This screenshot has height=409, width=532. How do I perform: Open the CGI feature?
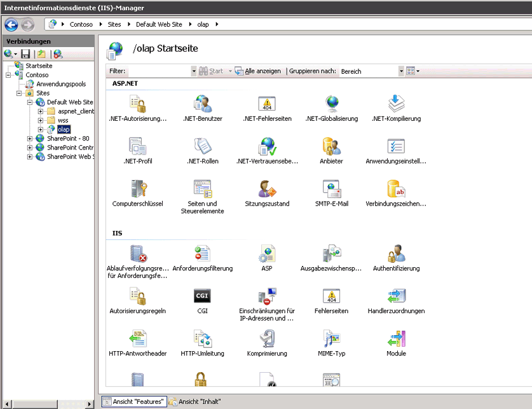[202, 296]
